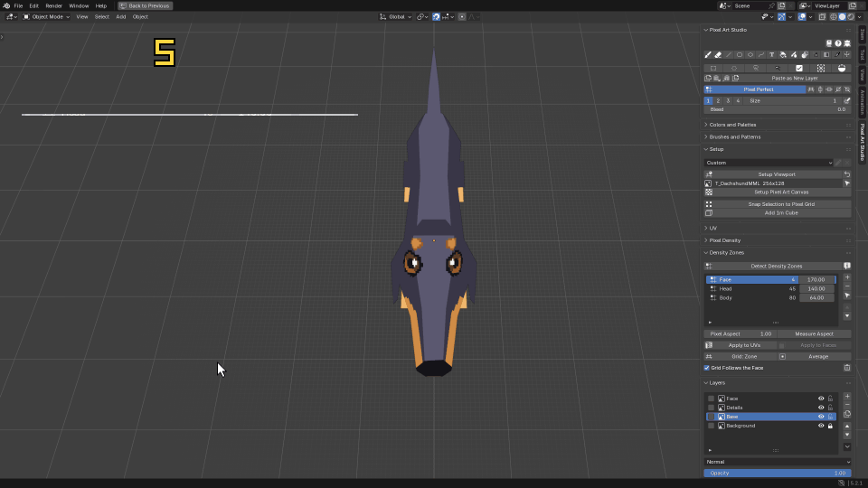Move the selected layer up
This screenshot has height=488, width=868.
pyautogui.click(x=847, y=426)
